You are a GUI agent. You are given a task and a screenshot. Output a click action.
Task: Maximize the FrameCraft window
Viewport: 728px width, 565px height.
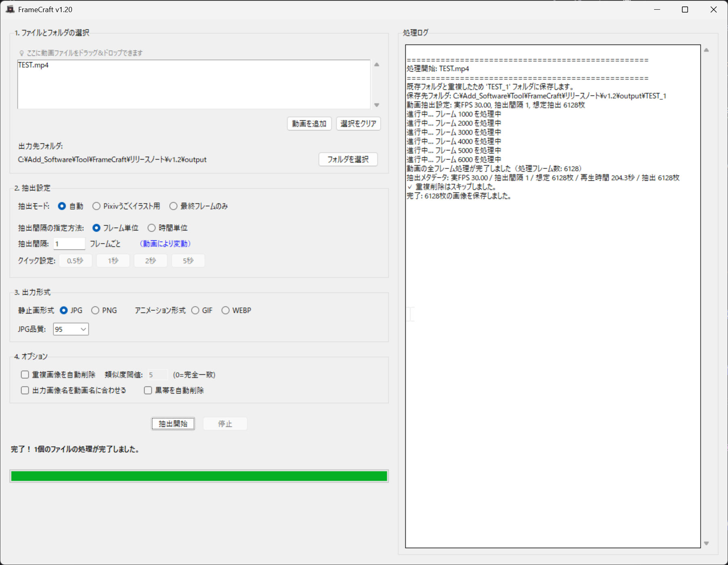(x=685, y=10)
